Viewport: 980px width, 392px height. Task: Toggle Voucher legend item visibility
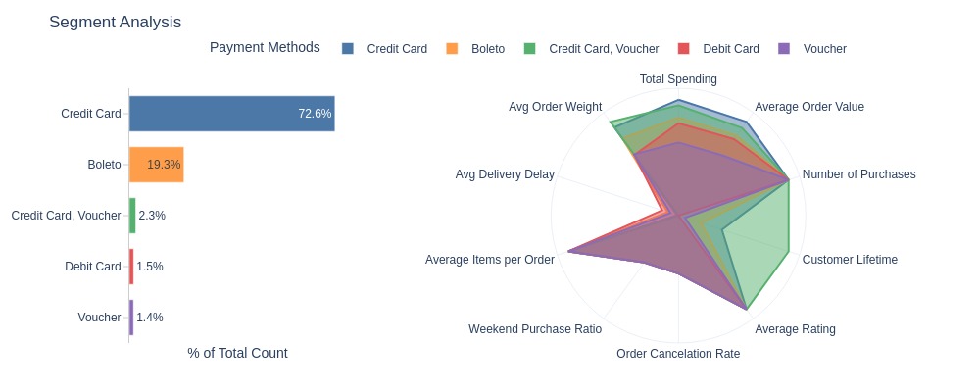tap(812, 49)
